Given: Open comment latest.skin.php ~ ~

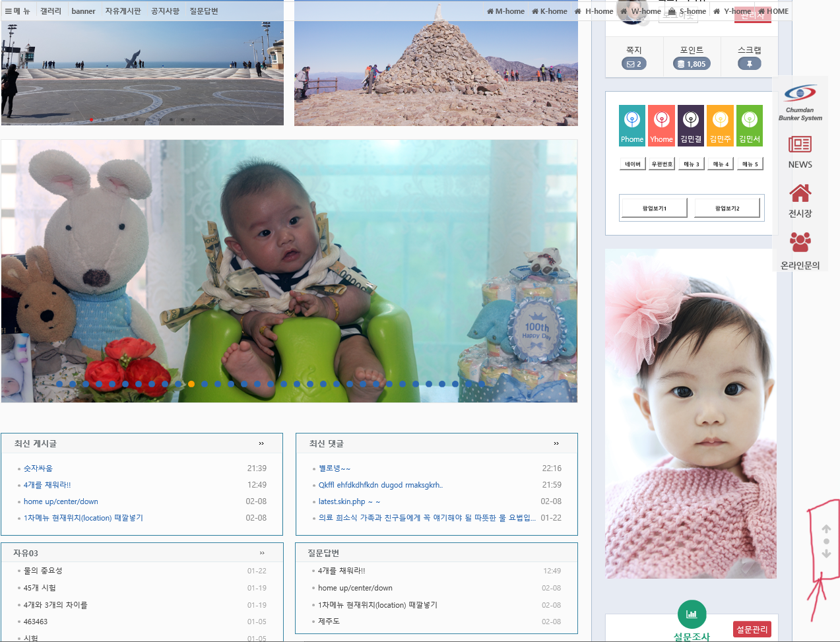Looking at the screenshot, I should pos(350,501).
